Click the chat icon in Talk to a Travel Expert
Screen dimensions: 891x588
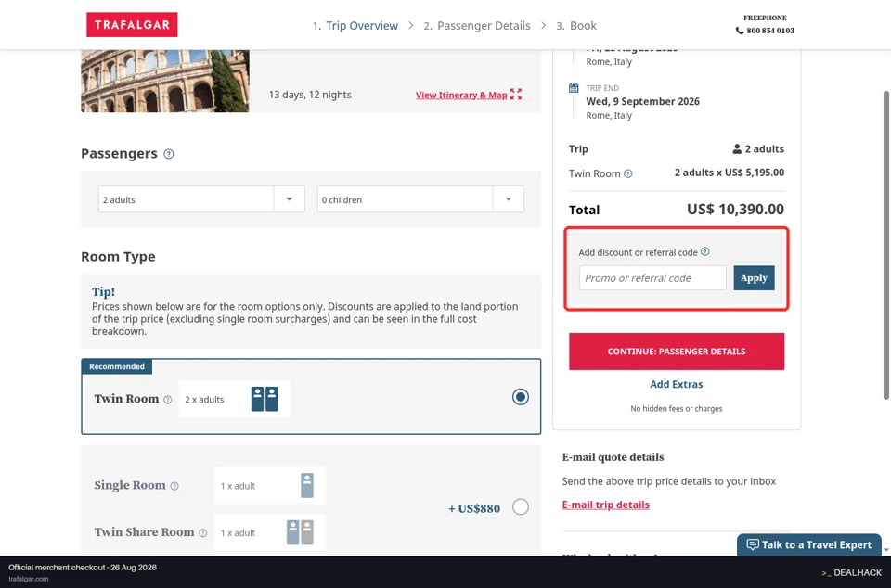pos(753,544)
